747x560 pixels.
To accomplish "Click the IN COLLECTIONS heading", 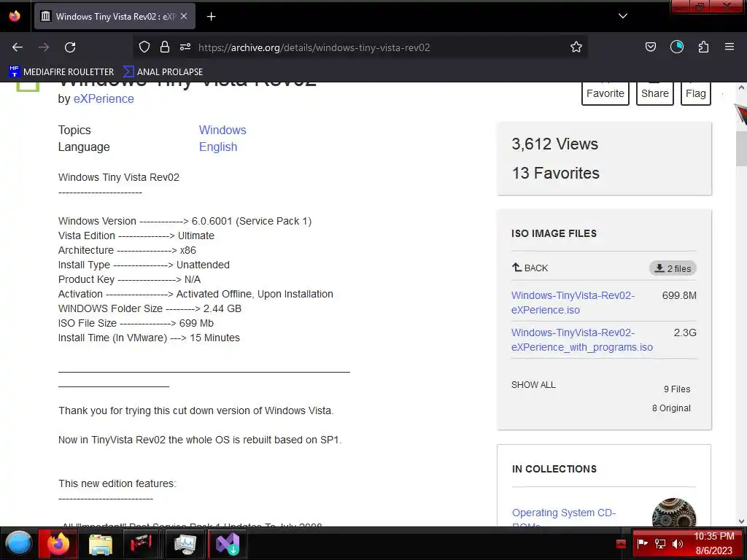I will (x=554, y=469).
